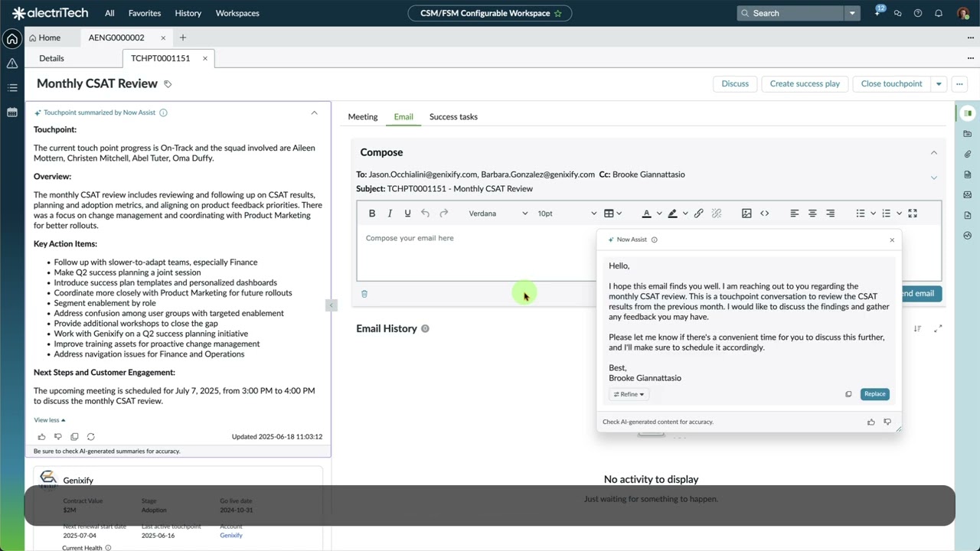Collapse the Compose section chevron
This screenshot has width=980, height=551.
(x=933, y=152)
